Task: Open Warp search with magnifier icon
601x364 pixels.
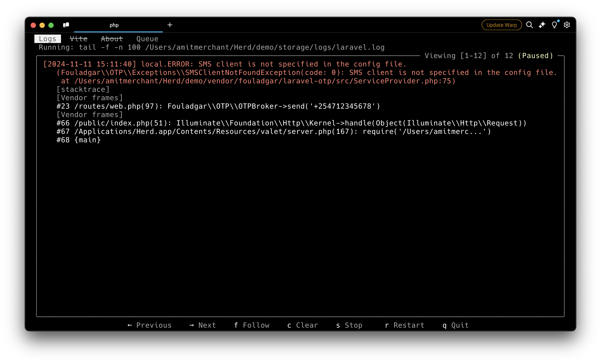Action: (529, 25)
